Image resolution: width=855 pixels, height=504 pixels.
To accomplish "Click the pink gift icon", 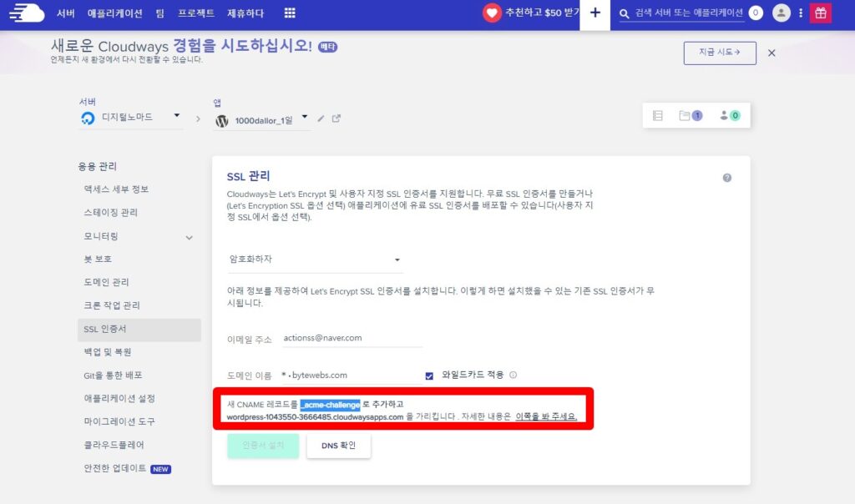I will pyautogui.click(x=821, y=13).
